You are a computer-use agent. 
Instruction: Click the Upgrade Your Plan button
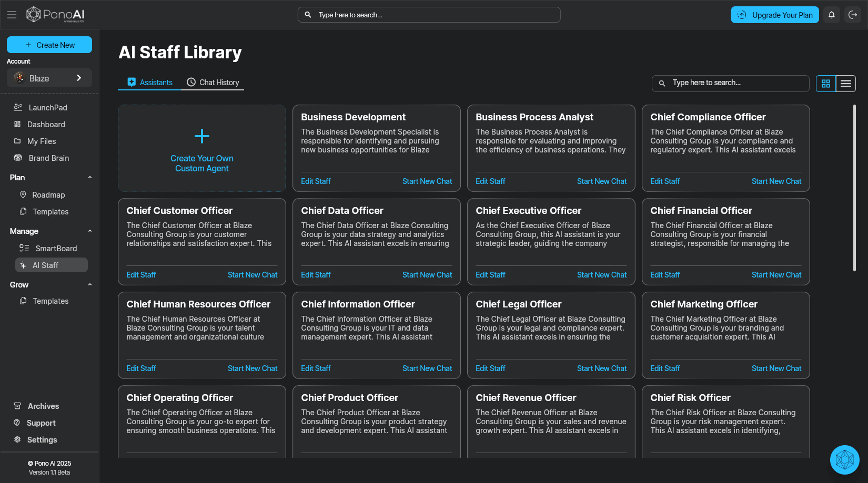pos(775,15)
